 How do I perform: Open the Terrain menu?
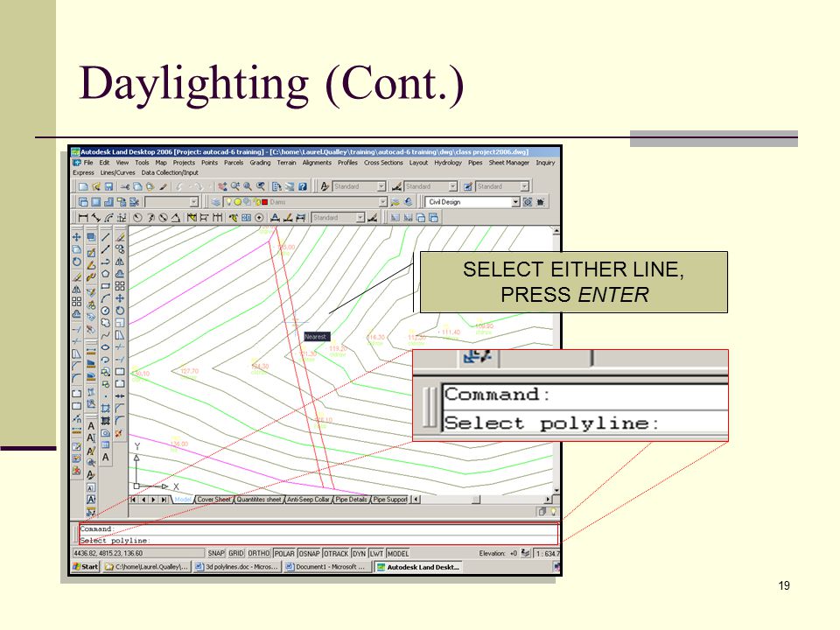286,163
